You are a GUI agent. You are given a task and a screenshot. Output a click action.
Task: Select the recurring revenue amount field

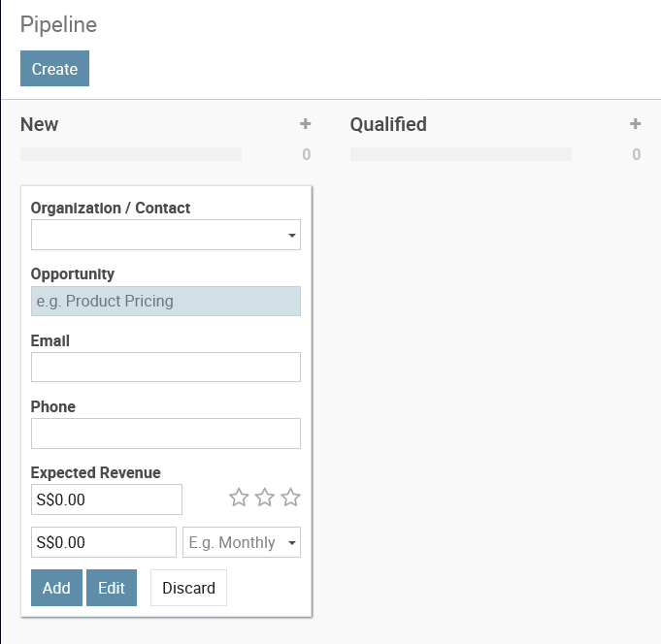[x=104, y=542]
